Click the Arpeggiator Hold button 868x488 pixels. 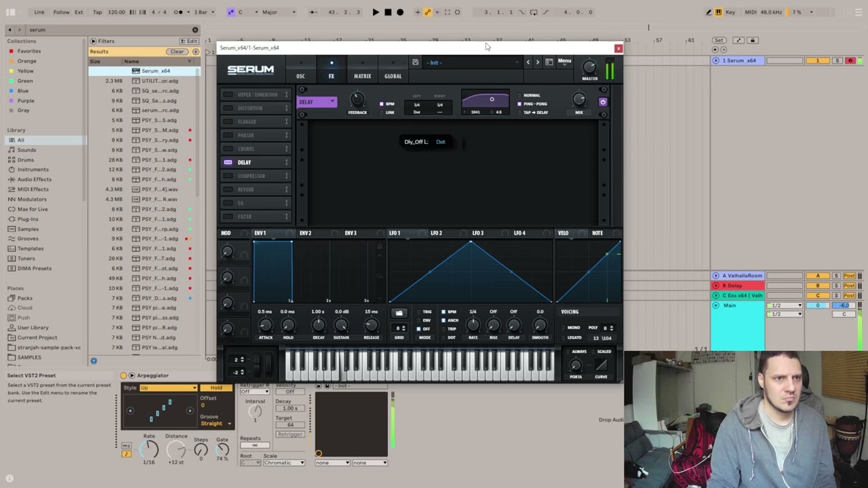coord(216,388)
